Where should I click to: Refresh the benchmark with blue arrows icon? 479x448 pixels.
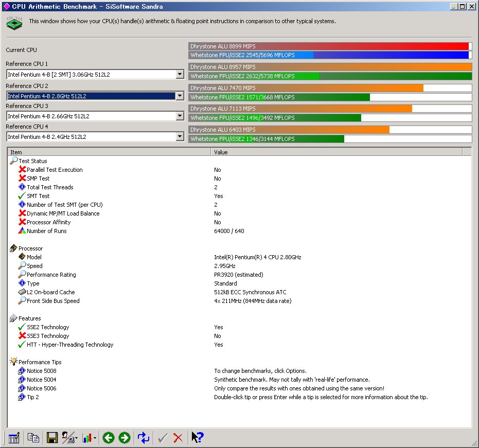coord(143,438)
